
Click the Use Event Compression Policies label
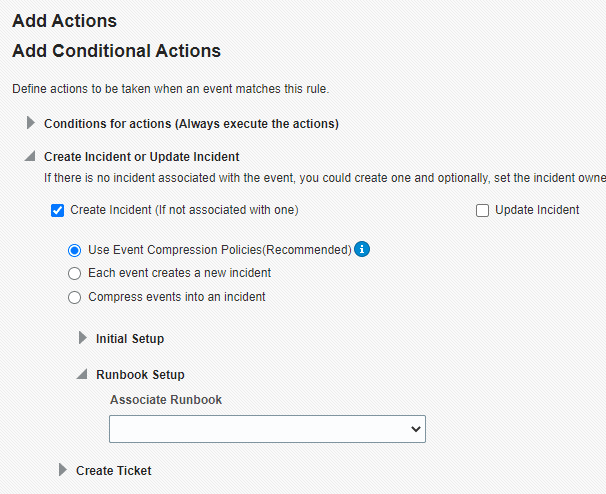(219, 250)
